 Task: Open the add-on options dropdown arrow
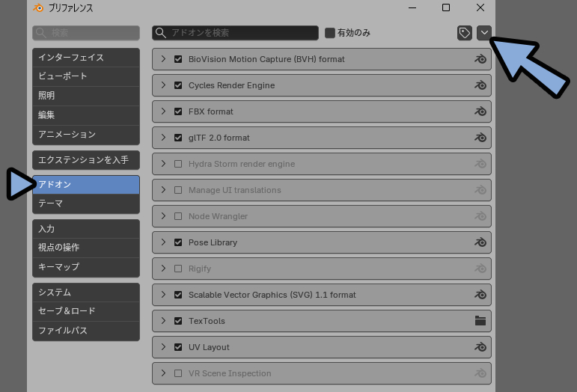[484, 33]
